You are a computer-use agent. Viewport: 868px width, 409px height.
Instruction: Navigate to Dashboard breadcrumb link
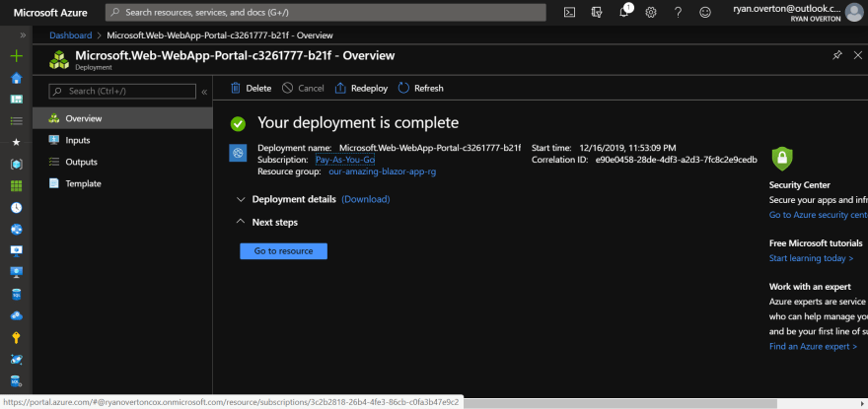[x=71, y=35]
